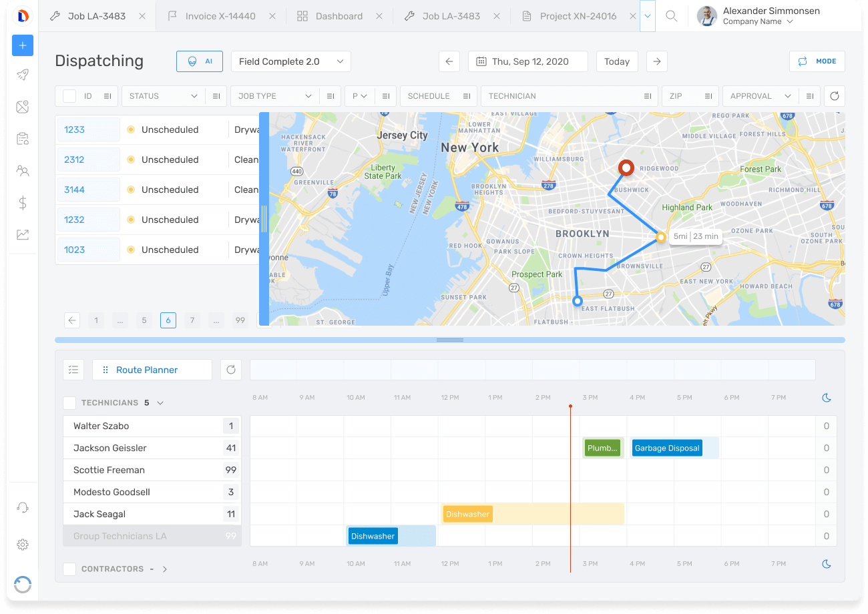868x614 pixels.
Task: Click the blue plus add button in sidebar
Action: coord(23,45)
